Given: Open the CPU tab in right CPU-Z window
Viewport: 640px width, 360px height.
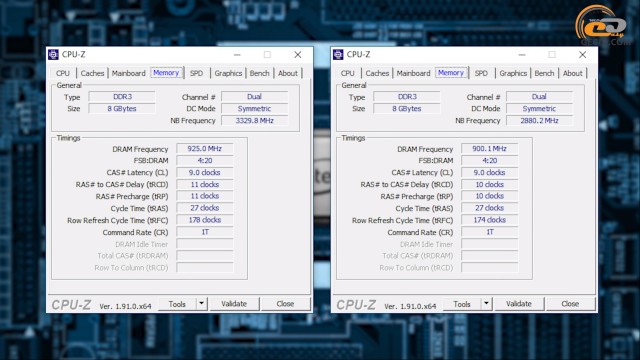Looking at the screenshot, I should click(347, 73).
